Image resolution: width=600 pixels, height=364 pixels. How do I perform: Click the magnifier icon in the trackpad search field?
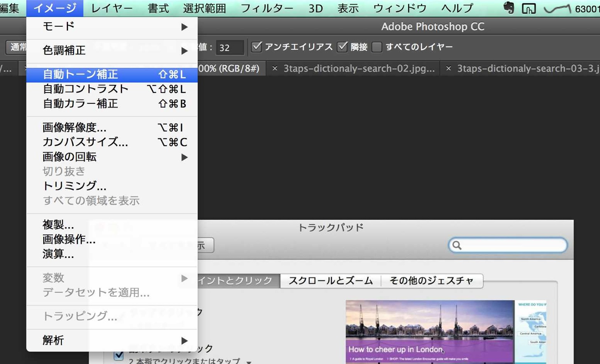pos(457,245)
